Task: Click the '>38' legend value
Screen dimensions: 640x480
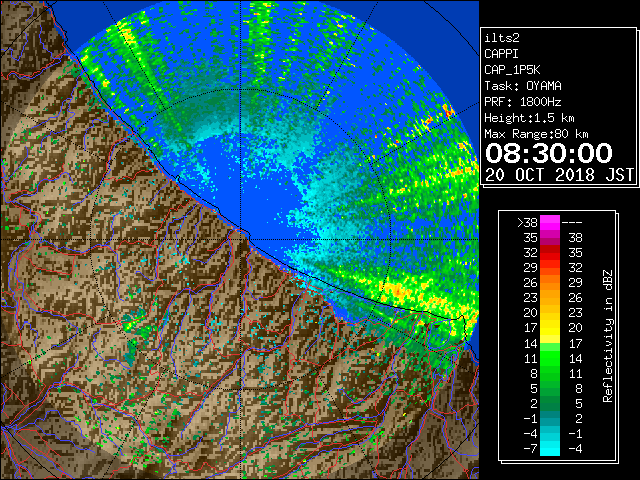Action: (527, 223)
